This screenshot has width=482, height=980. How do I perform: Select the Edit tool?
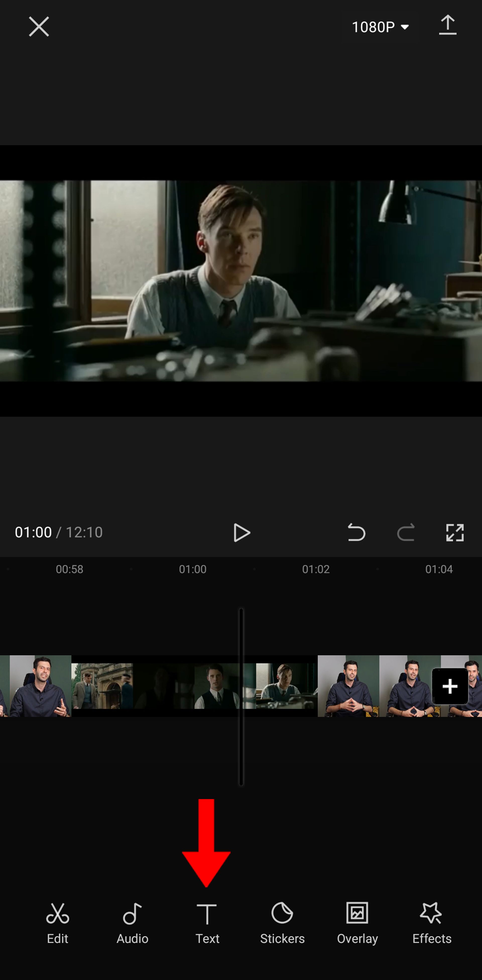point(57,922)
